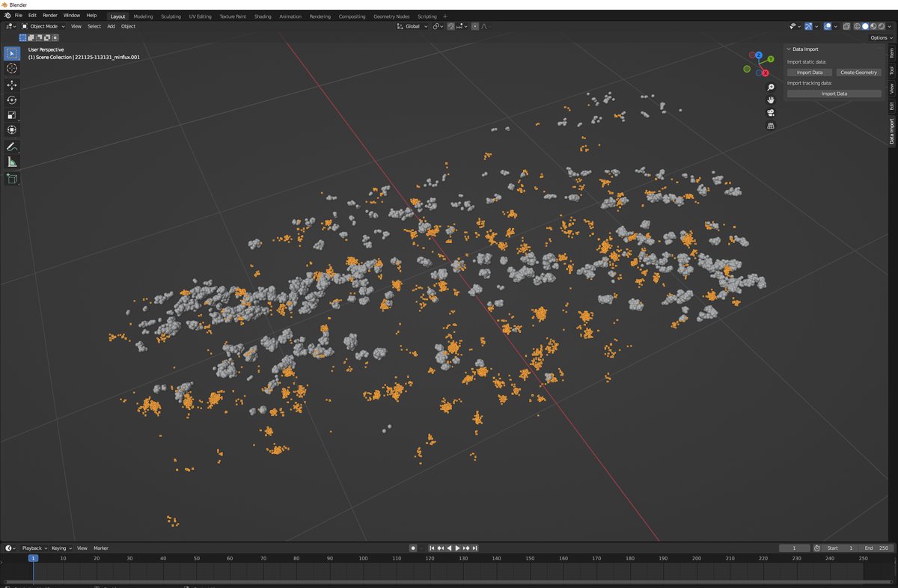Set selection mode to new selection

click(23, 37)
